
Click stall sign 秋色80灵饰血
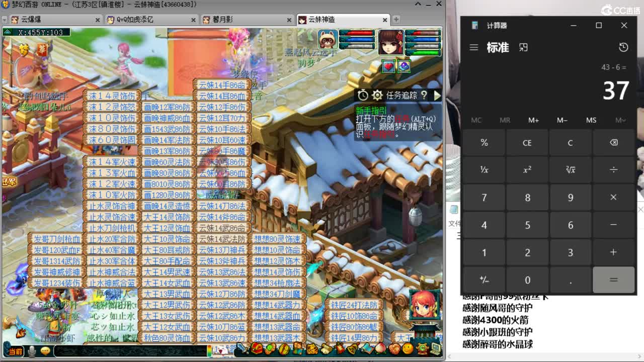tap(167, 338)
